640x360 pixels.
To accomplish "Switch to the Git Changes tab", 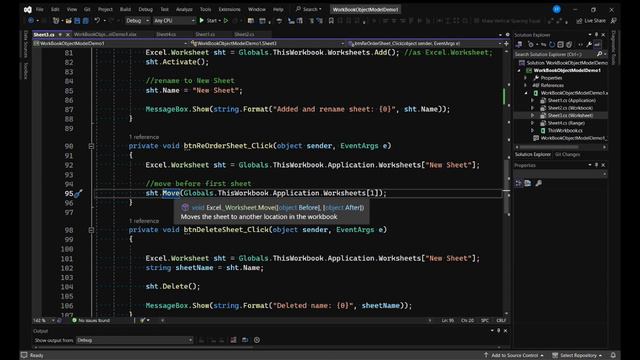I will [x=567, y=154].
